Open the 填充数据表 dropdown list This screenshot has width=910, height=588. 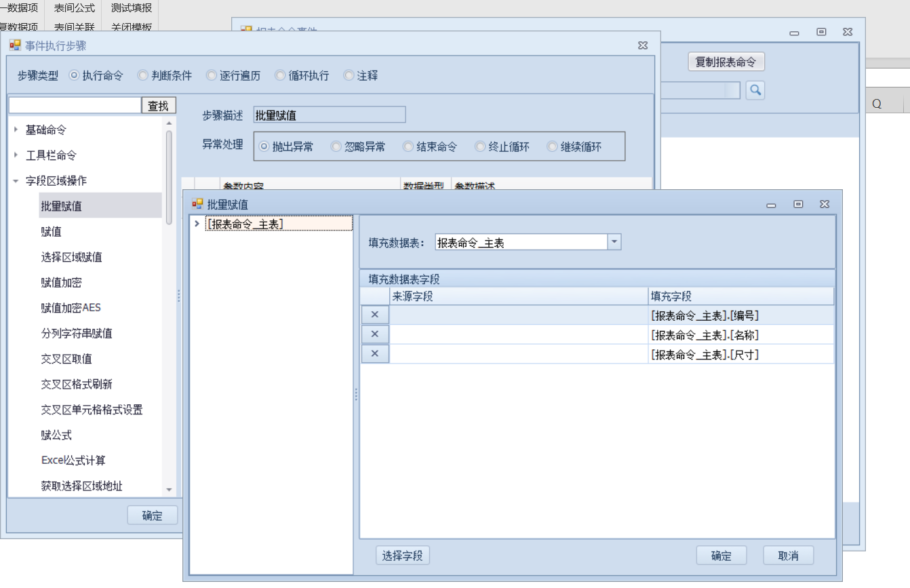point(614,242)
